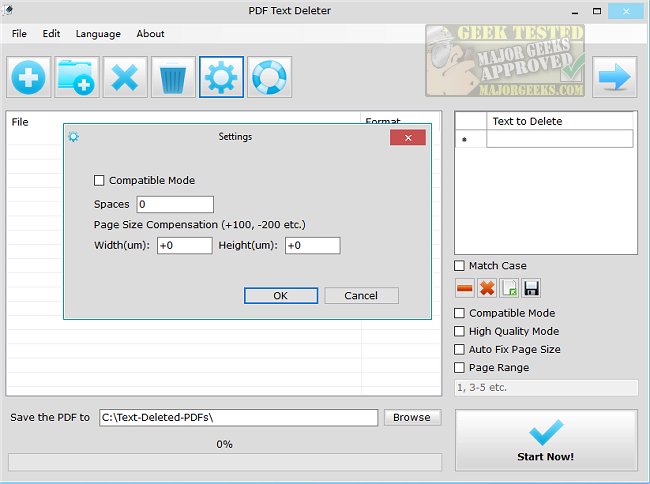Enable the Page Range checkbox
This screenshot has width=650, height=484.
click(459, 368)
